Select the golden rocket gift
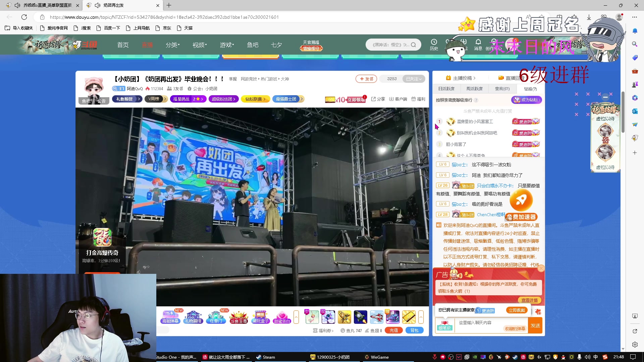Viewport: 644px width, 362px height. tap(344, 317)
